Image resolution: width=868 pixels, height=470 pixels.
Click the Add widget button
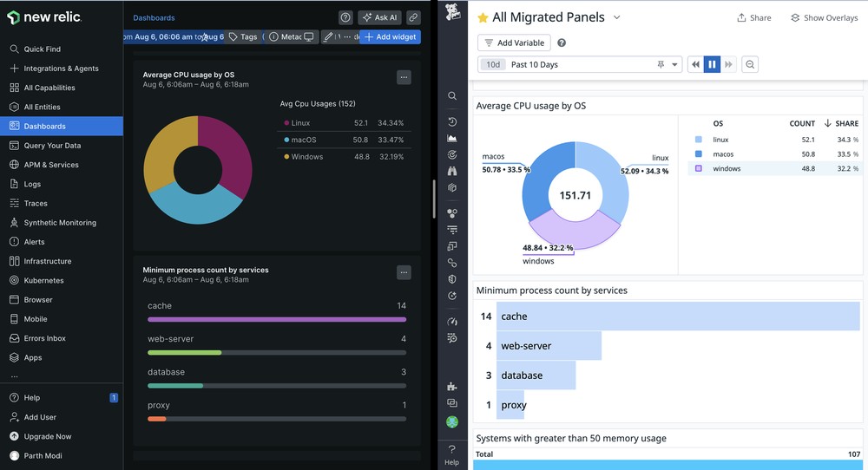[x=390, y=37]
